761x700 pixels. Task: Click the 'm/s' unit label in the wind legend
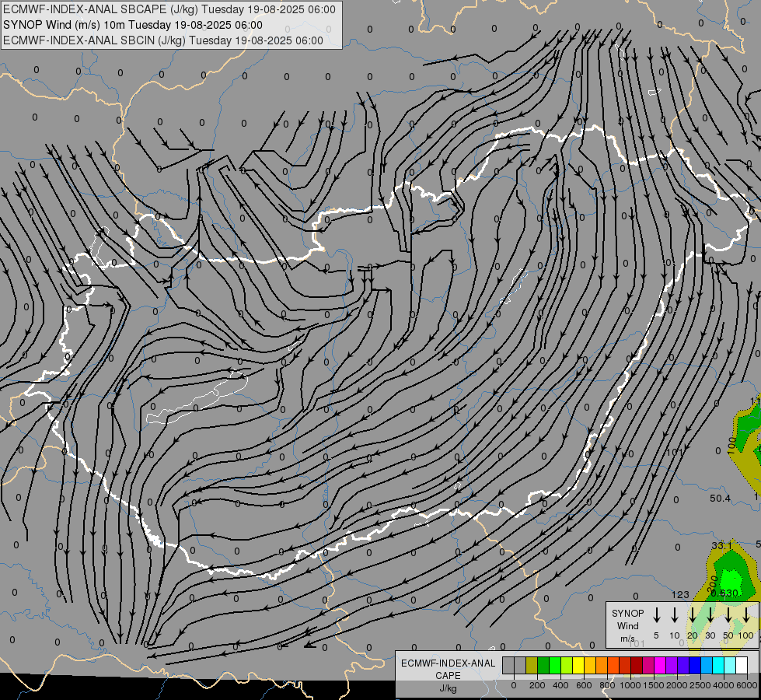pos(627,639)
